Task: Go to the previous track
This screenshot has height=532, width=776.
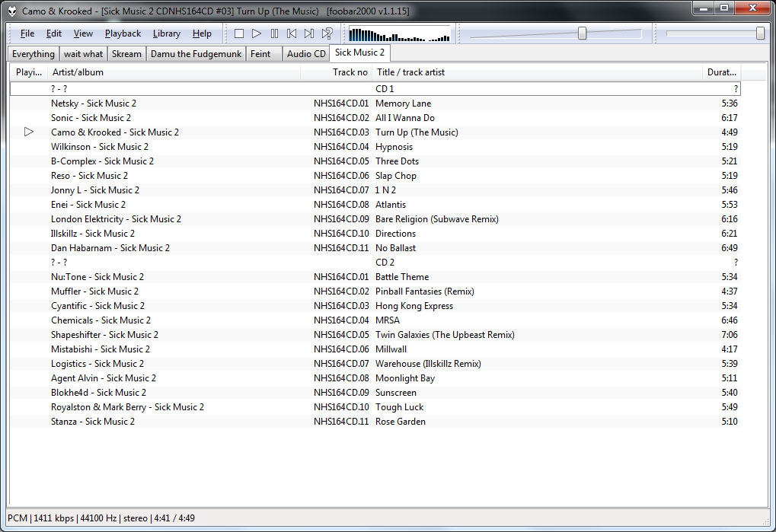Action: (292, 33)
